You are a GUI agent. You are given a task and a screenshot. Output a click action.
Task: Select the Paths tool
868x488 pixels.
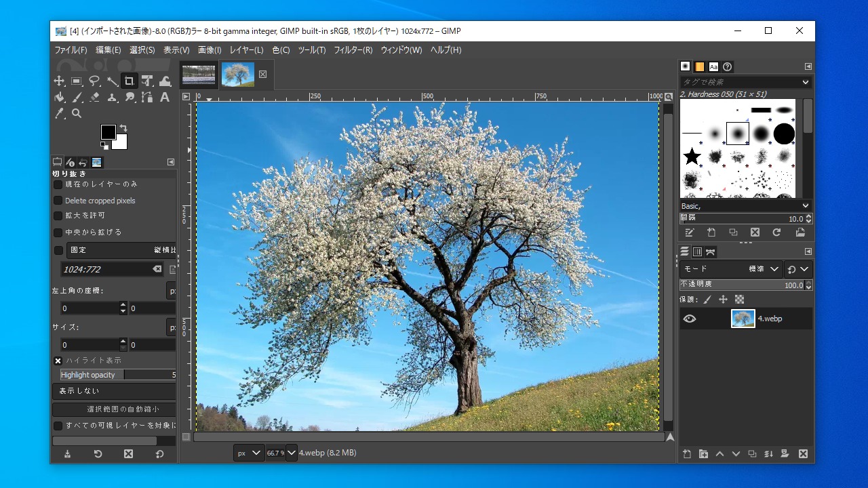146,98
